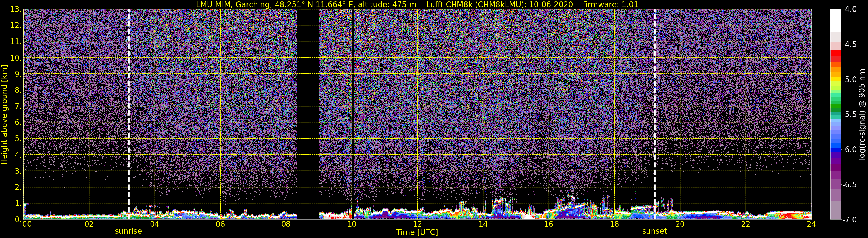Click the '00' time axis tick label
Viewport: 868px width, 238px height.
(26, 224)
